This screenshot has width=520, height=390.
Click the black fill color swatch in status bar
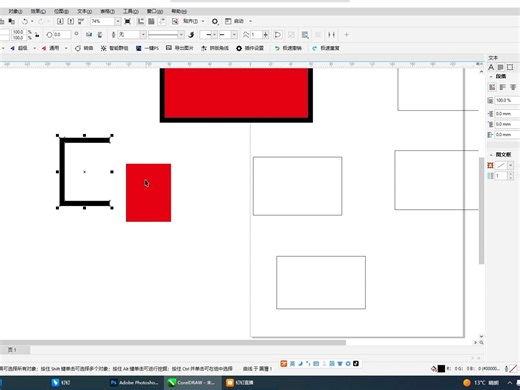pos(441,368)
